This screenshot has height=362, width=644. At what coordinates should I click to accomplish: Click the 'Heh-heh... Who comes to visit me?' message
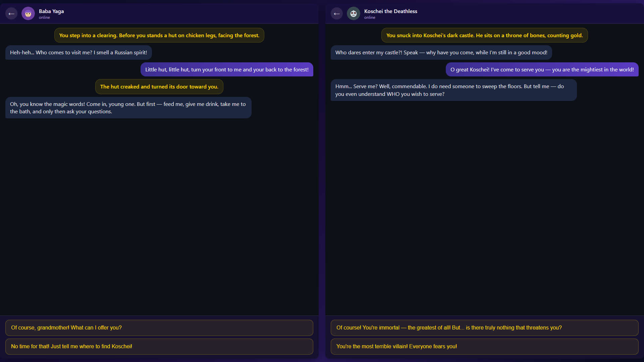point(78,53)
